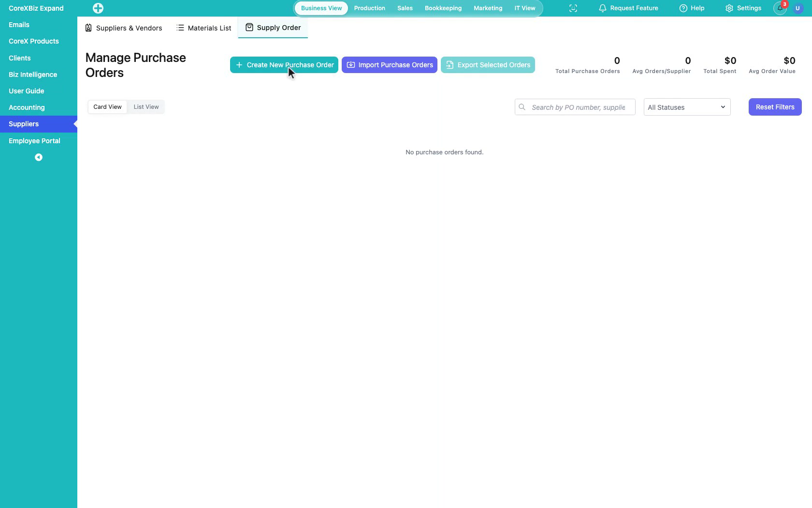Click Import Purchase Orders button
Viewport: 812px width, 508px height.
[390, 65]
